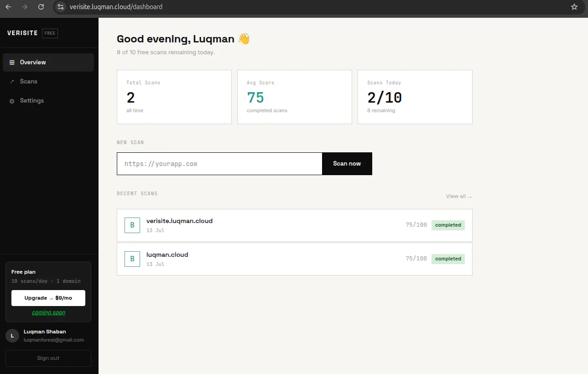Open the View all recent scans link
Image resolution: width=588 pixels, height=374 pixels.
459,196
